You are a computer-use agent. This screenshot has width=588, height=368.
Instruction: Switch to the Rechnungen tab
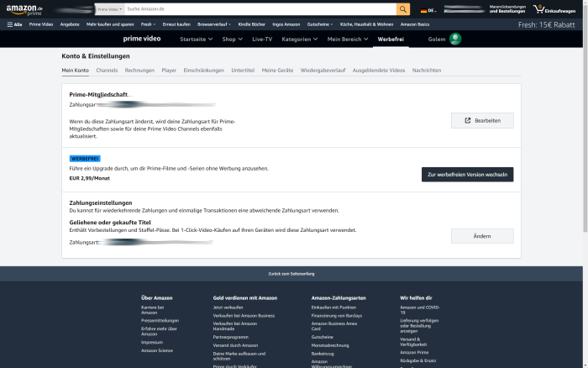click(139, 70)
